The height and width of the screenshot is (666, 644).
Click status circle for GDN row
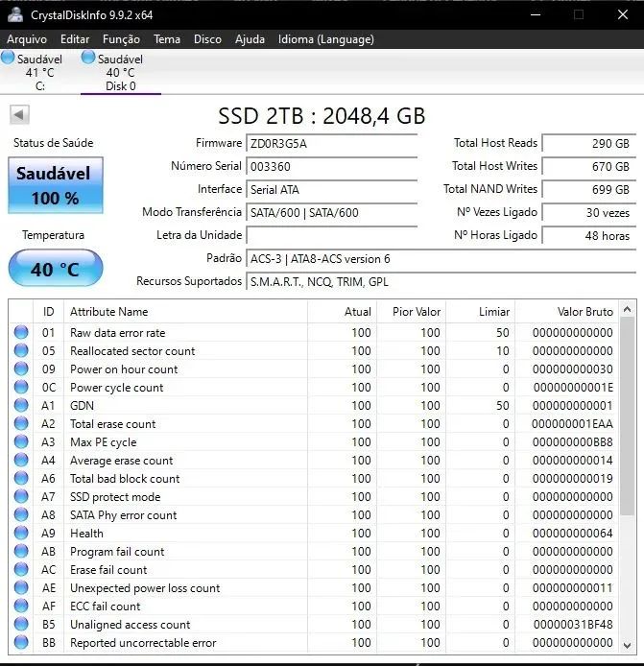click(x=21, y=405)
